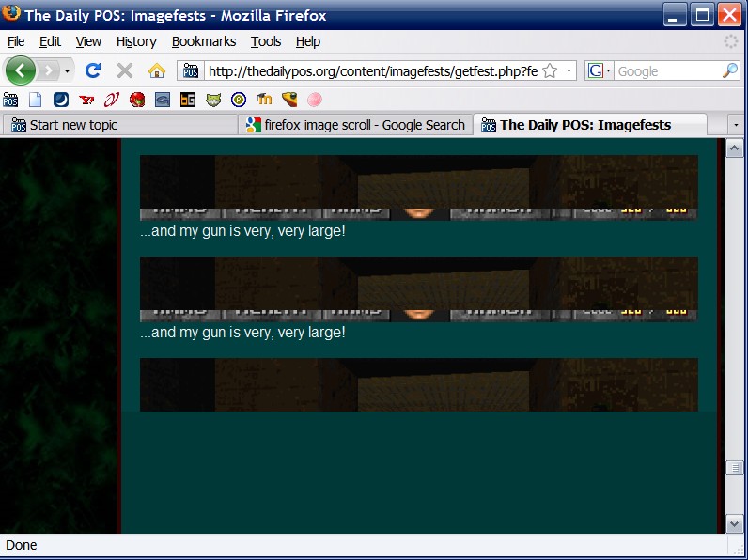This screenshot has height=560, width=748.
Task: Click the first Doom screenshot image
Action: tap(418, 188)
